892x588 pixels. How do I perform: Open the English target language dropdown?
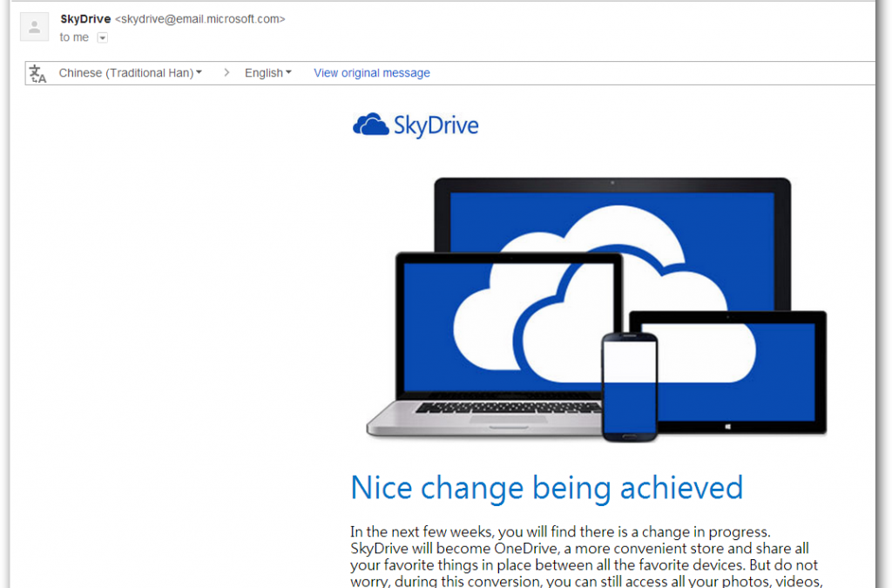point(267,73)
